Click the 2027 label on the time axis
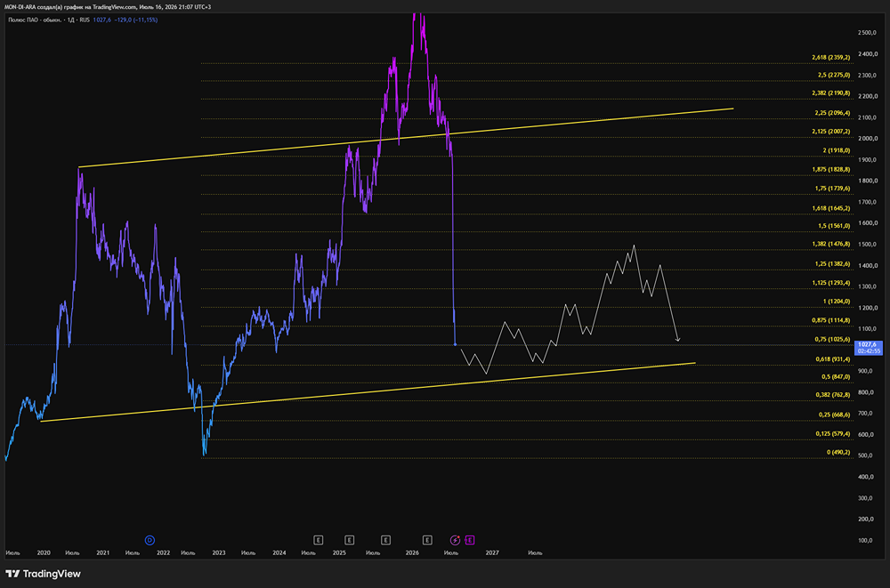 (x=492, y=552)
